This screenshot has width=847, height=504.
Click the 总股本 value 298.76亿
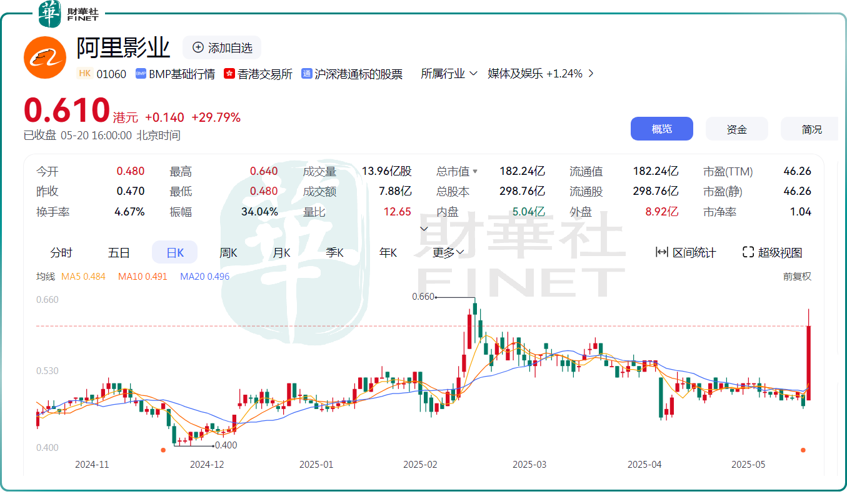522,191
